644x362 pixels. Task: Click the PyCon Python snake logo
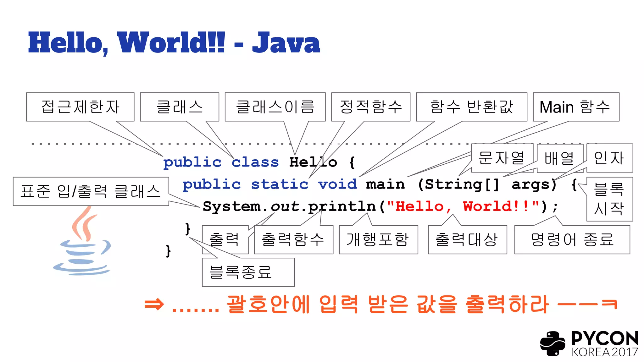(x=552, y=344)
